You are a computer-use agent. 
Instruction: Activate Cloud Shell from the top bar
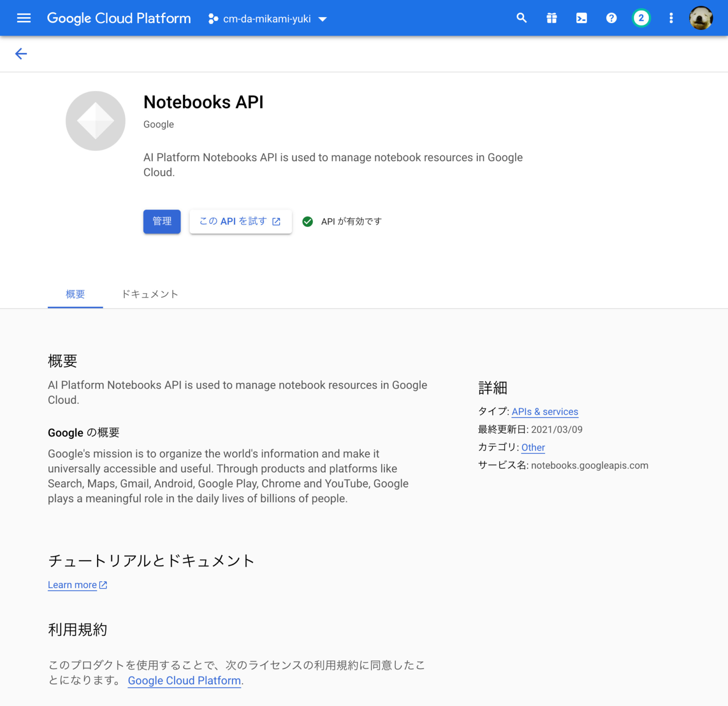[x=582, y=18]
